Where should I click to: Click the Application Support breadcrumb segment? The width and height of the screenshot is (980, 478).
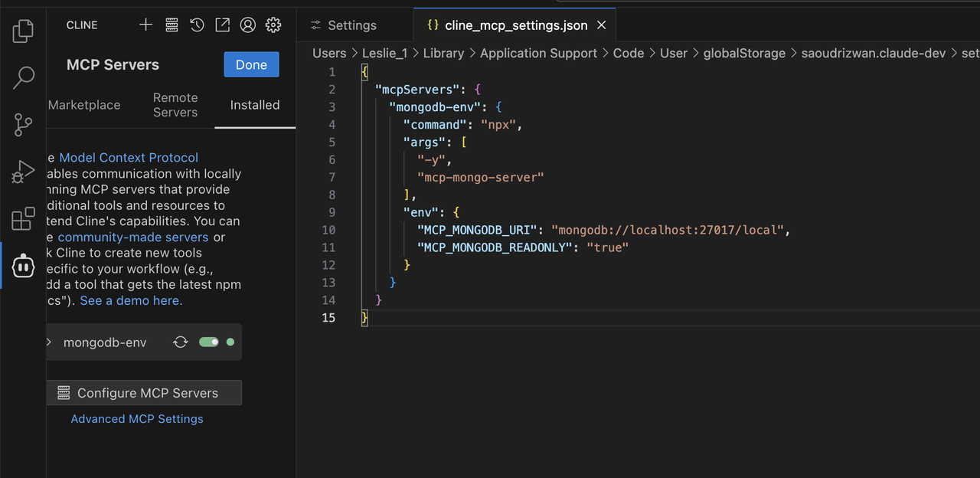(538, 53)
